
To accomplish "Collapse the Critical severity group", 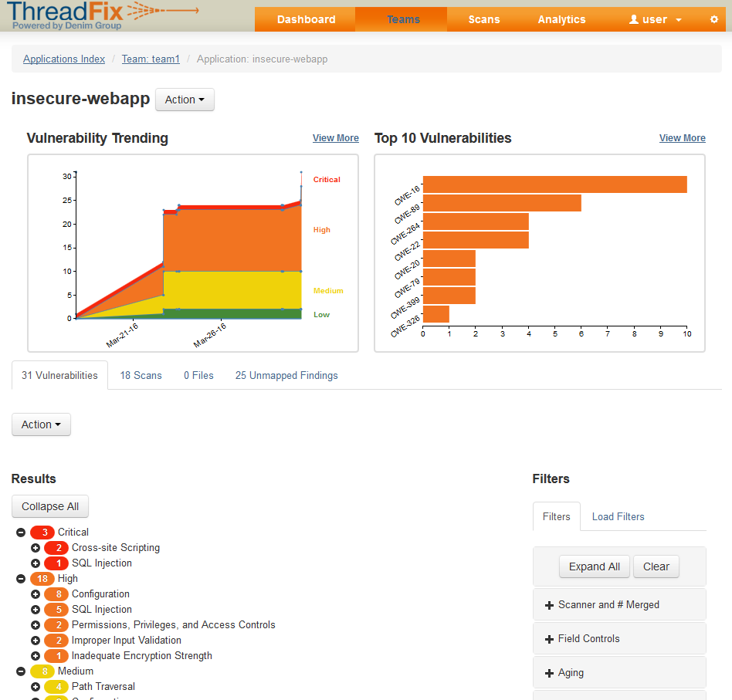I will (x=21, y=533).
